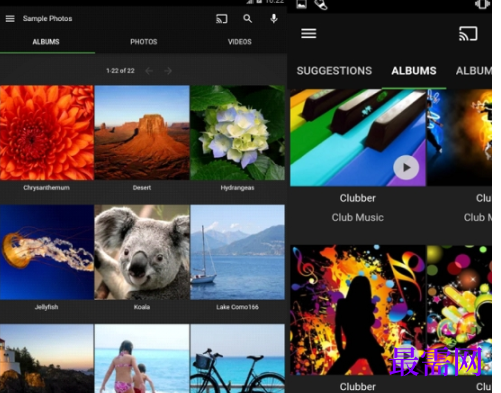Open hamburger menu beside Sample Photos
Screen dimensions: 501x393
click(x=10, y=19)
